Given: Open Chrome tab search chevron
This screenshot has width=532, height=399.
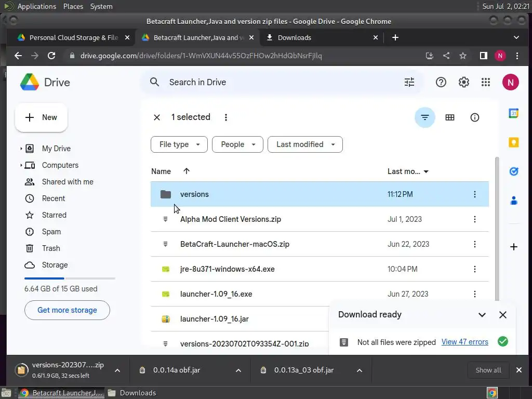Looking at the screenshot, I should pyautogui.click(x=516, y=37).
